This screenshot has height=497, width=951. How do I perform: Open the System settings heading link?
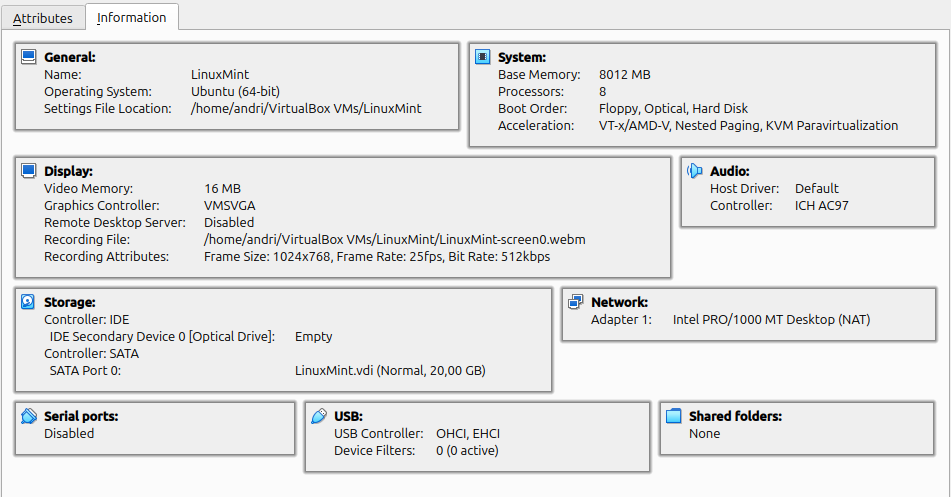522,57
